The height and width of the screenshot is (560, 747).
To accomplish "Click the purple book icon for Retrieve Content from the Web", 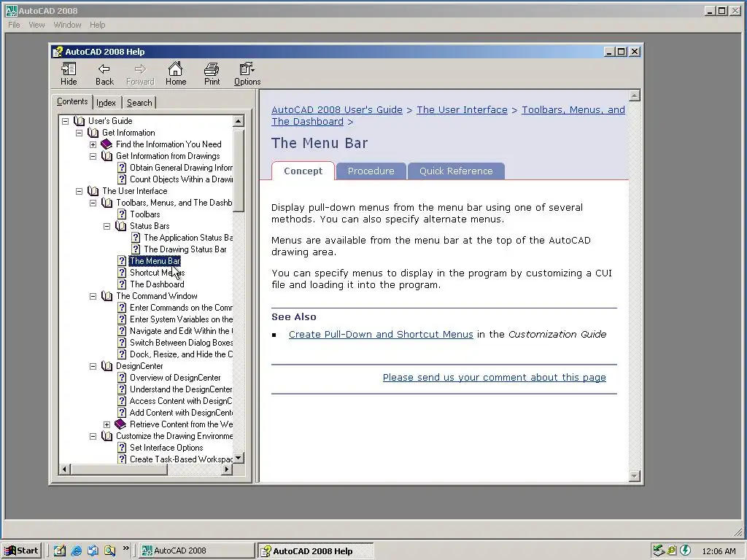I will coord(120,424).
